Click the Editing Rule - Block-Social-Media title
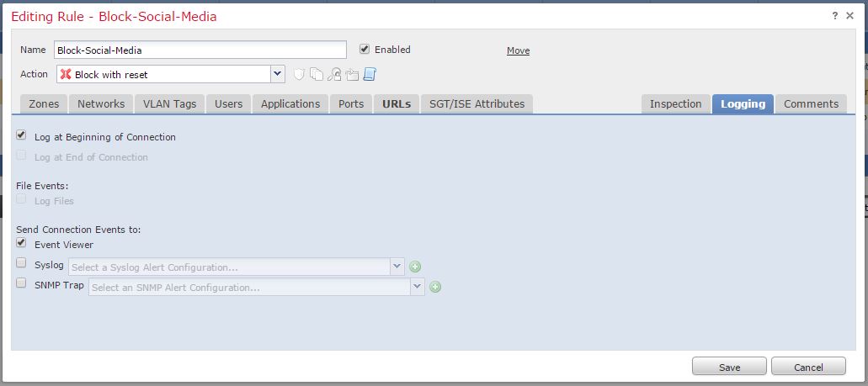The width and height of the screenshot is (868, 386). click(x=114, y=17)
